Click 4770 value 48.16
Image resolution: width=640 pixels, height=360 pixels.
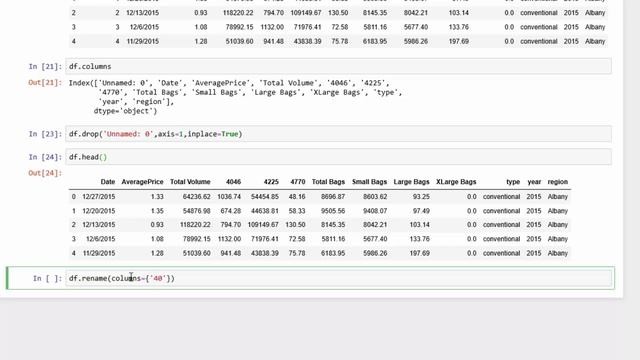point(297,197)
